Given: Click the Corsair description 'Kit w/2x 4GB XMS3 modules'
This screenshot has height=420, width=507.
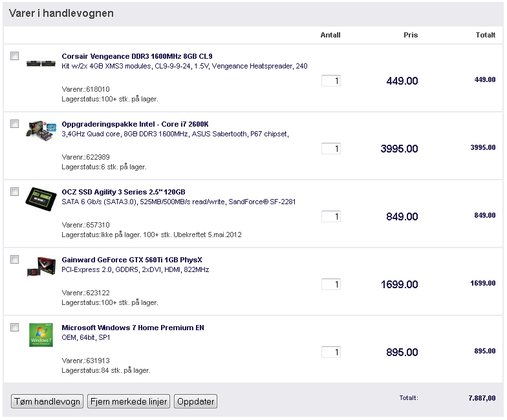Looking at the screenshot, I should tap(106, 66).
